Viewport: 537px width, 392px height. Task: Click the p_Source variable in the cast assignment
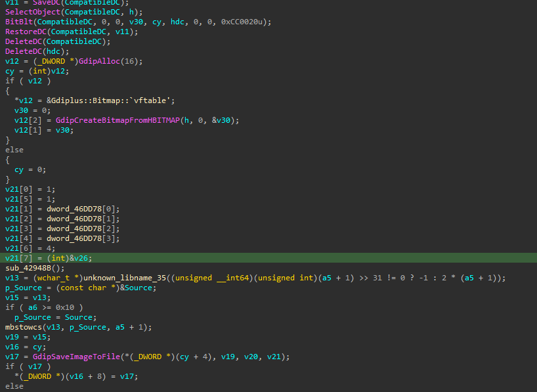23,288
